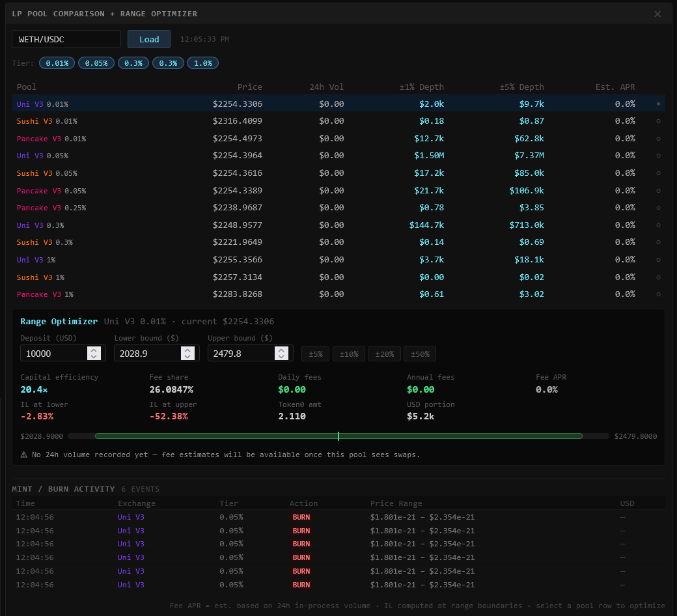Viewport: 677px width, 616px height.
Task: Select the Sushi V3 1% pool row
Action: click(338, 277)
